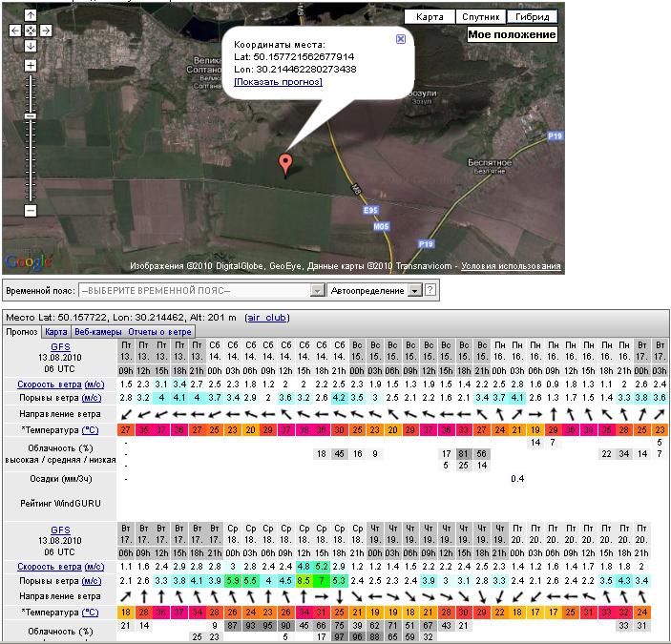Click the wind speed м/с units link
Image resolution: width=671 pixels, height=644 pixels.
point(92,384)
